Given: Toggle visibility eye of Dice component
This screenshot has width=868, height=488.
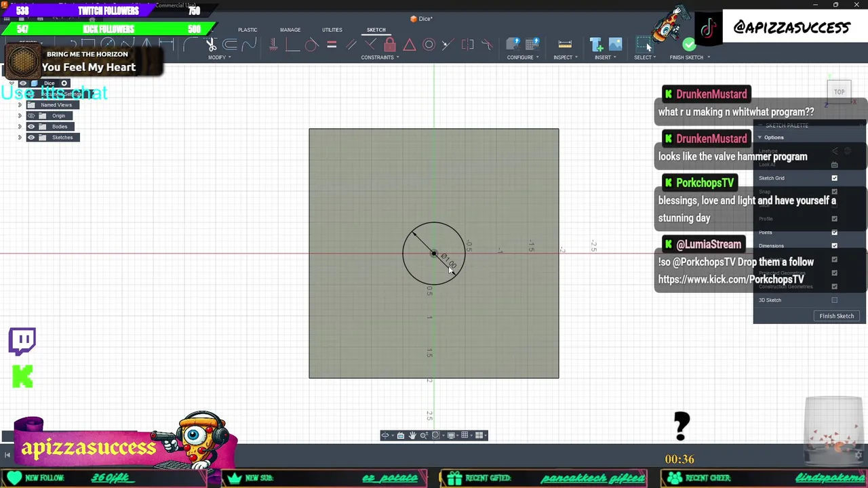Looking at the screenshot, I should tap(23, 83).
